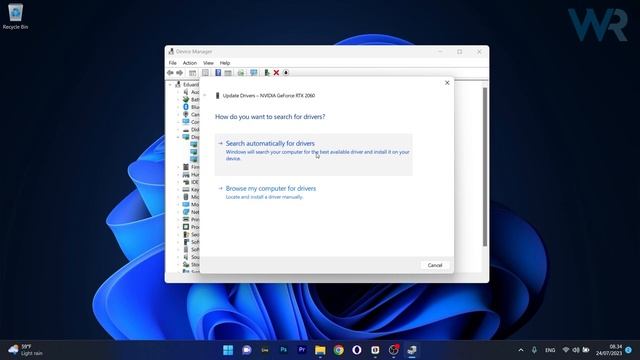Open the View menu in Device Manager
The height and width of the screenshot is (360, 640).
coord(208,63)
